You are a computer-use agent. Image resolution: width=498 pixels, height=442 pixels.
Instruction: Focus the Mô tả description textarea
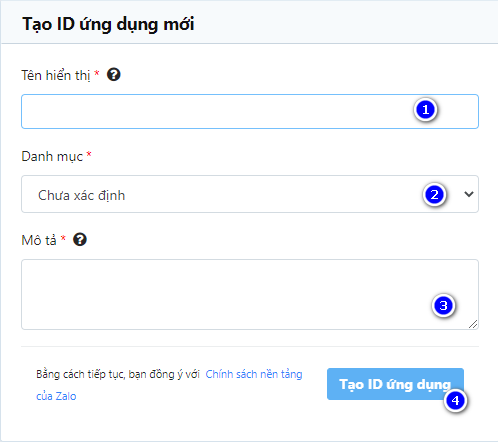[250, 295]
